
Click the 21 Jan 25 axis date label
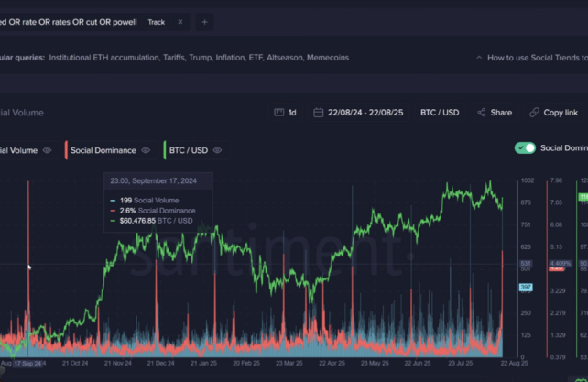pyautogui.click(x=203, y=364)
